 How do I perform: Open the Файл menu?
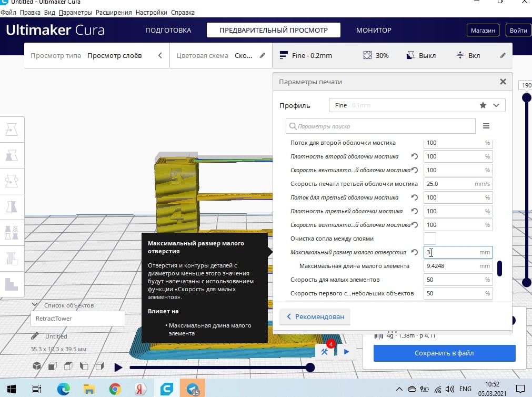click(8, 13)
